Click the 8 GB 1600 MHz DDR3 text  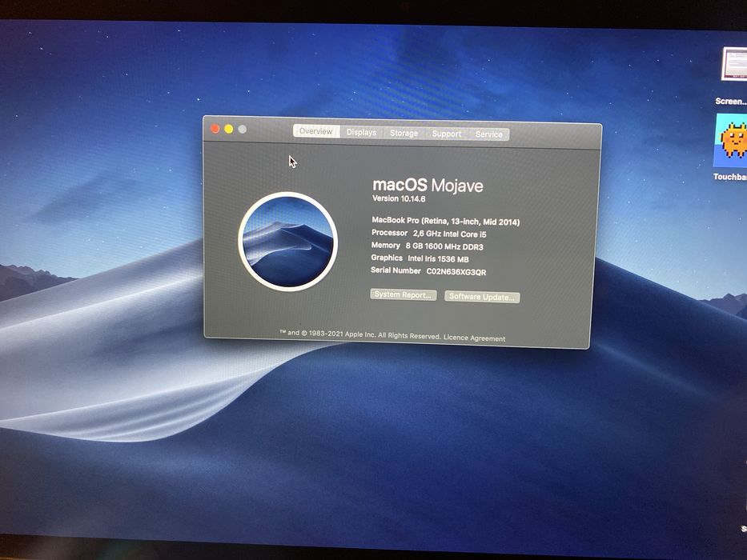[444, 246]
